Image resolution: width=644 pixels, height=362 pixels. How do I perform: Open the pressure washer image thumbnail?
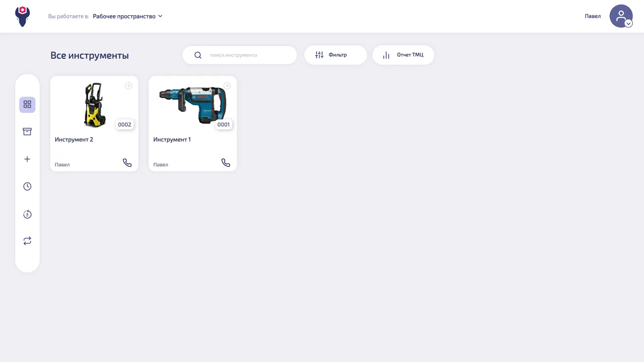click(94, 105)
